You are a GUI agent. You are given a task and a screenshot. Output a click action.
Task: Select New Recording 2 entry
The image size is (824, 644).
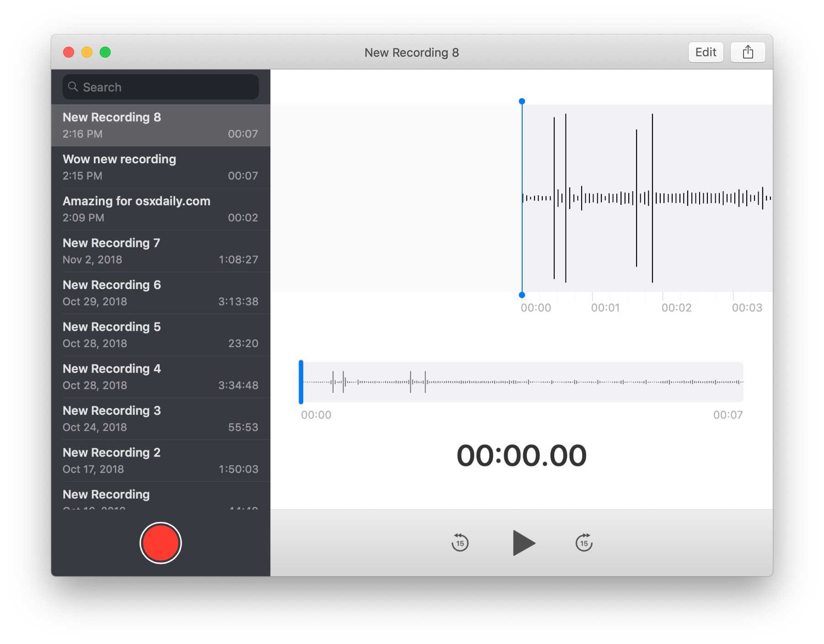click(161, 461)
